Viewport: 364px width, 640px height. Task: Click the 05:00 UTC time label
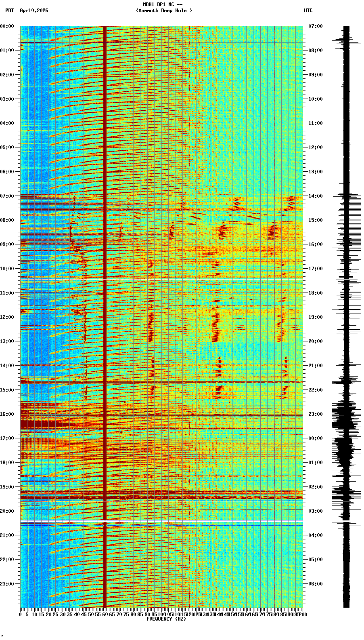[x=316, y=560]
